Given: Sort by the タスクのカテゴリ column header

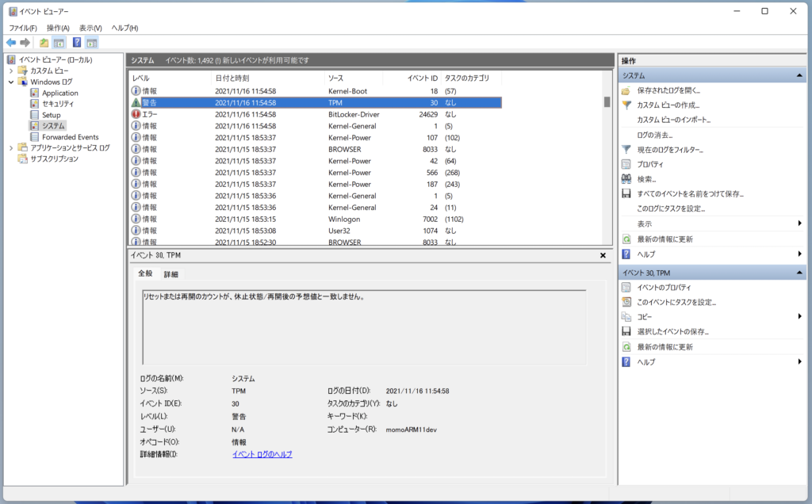Looking at the screenshot, I should tap(471, 78).
